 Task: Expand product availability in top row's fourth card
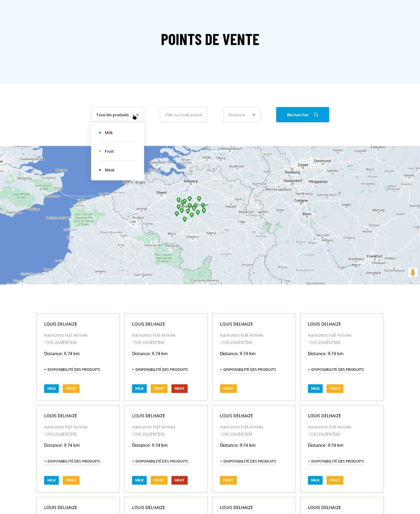pos(336,370)
